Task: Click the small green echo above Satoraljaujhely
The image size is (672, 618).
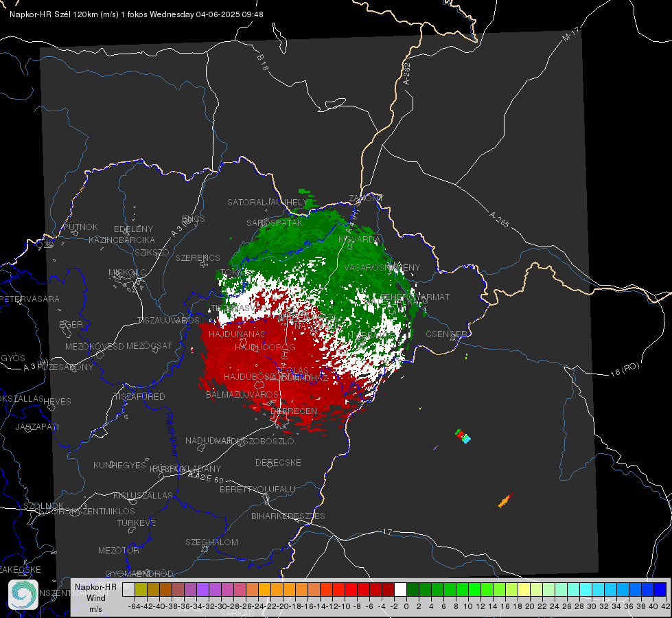Action: [x=305, y=192]
